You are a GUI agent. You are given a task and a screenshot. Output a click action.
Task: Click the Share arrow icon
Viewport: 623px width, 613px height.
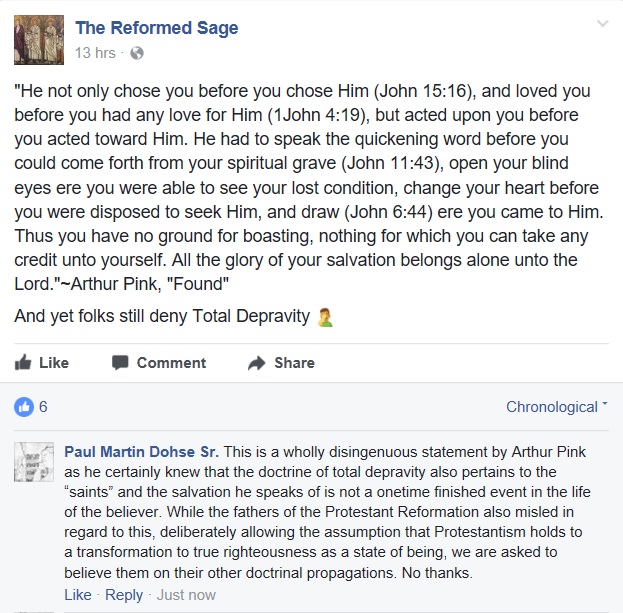257,362
